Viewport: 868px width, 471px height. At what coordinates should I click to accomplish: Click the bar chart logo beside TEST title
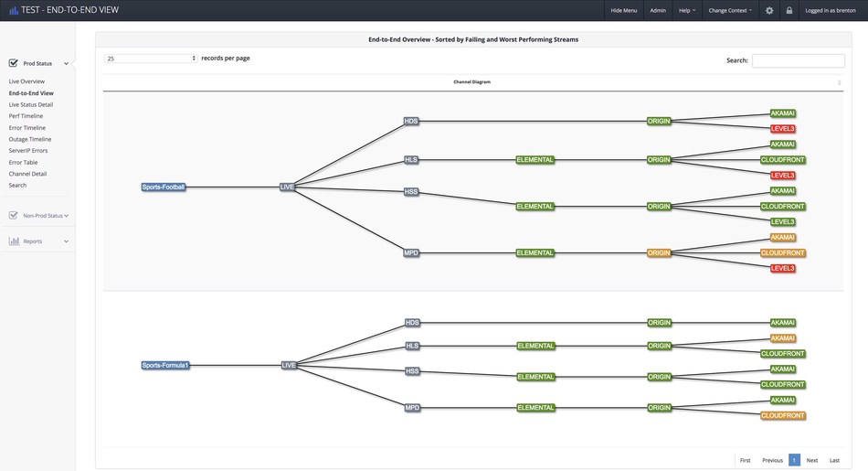coord(14,10)
